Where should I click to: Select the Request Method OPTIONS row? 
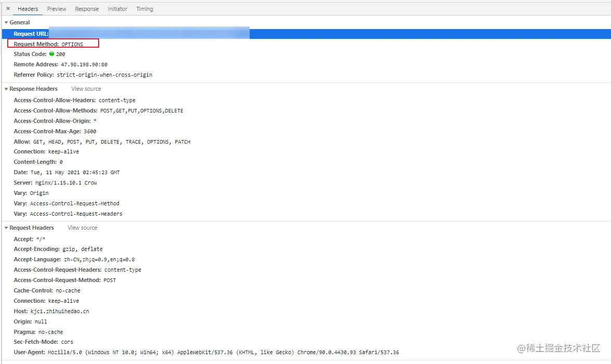[x=48, y=44]
